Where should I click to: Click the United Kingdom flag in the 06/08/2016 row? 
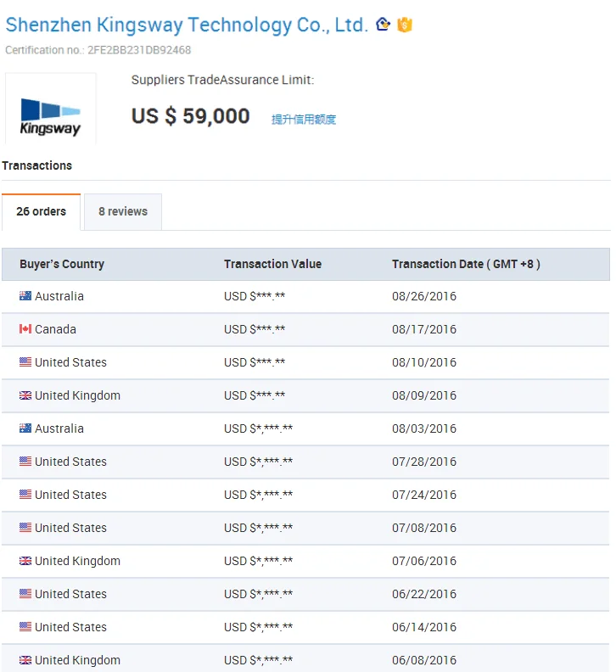click(x=25, y=660)
